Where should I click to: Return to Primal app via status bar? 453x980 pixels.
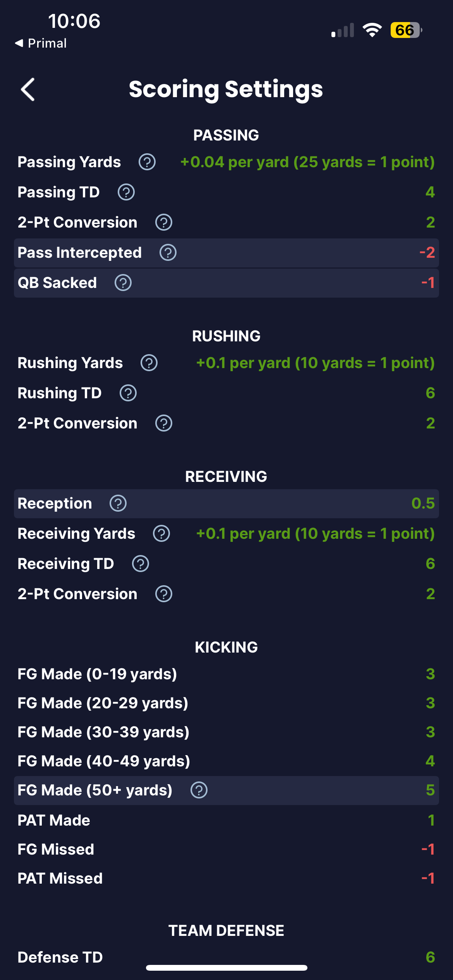pos(41,43)
